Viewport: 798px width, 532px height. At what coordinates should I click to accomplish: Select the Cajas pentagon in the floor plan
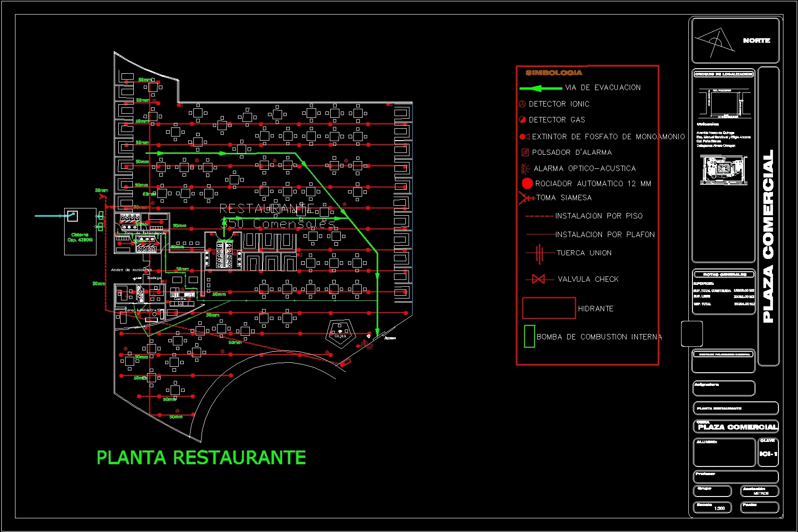(340, 334)
